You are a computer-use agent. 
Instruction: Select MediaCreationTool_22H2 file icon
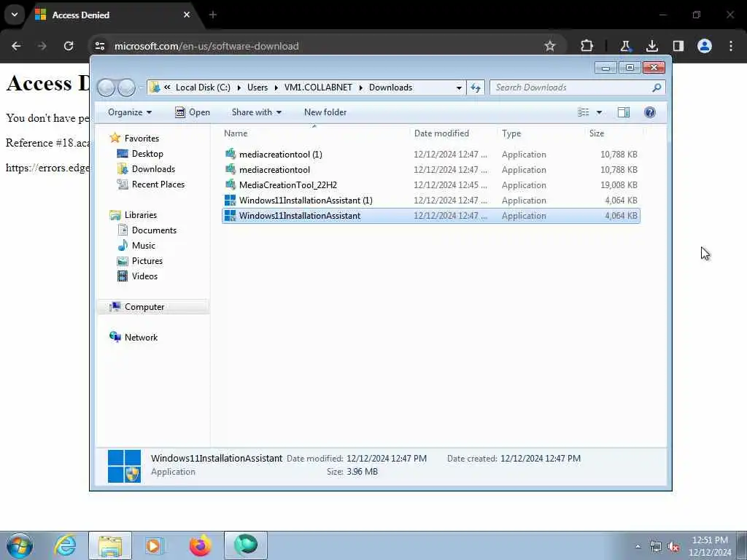pos(230,184)
